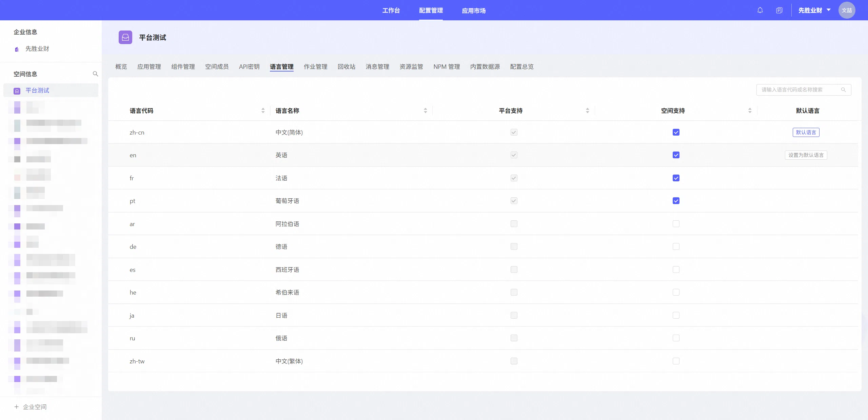Viewport: 868px width, 420px height.
Task: Sort by 平台支持 column arrows
Action: point(587,111)
